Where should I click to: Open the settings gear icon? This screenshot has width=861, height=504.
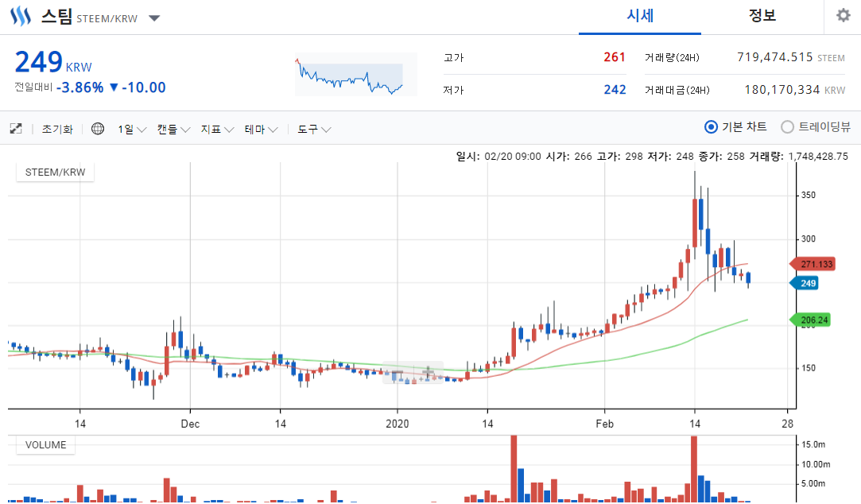843,15
